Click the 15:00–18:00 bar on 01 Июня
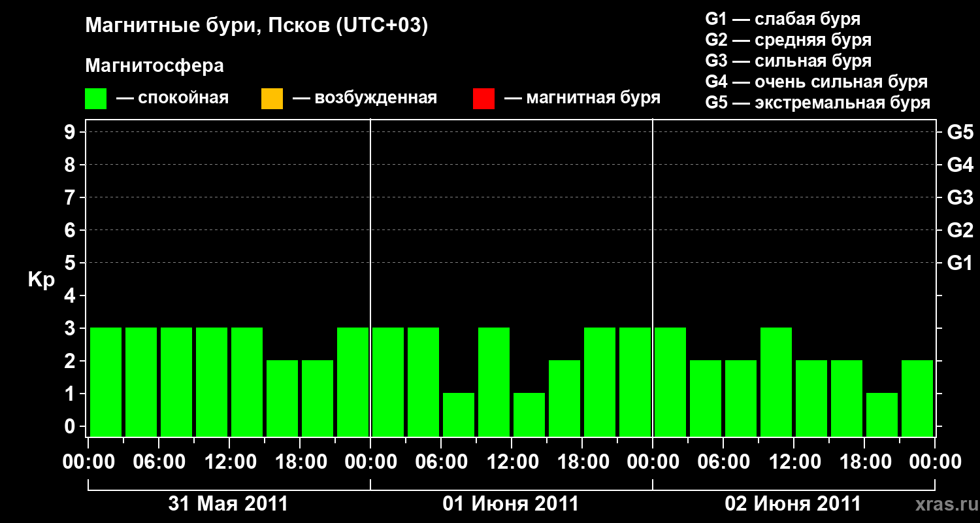This screenshot has height=523, width=980. 564,398
